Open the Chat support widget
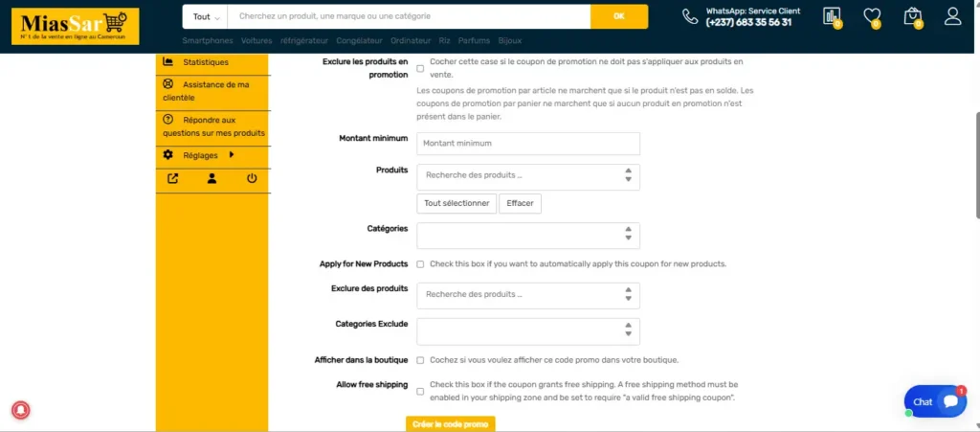The height and width of the screenshot is (432, 980). [x=935, y=401]
